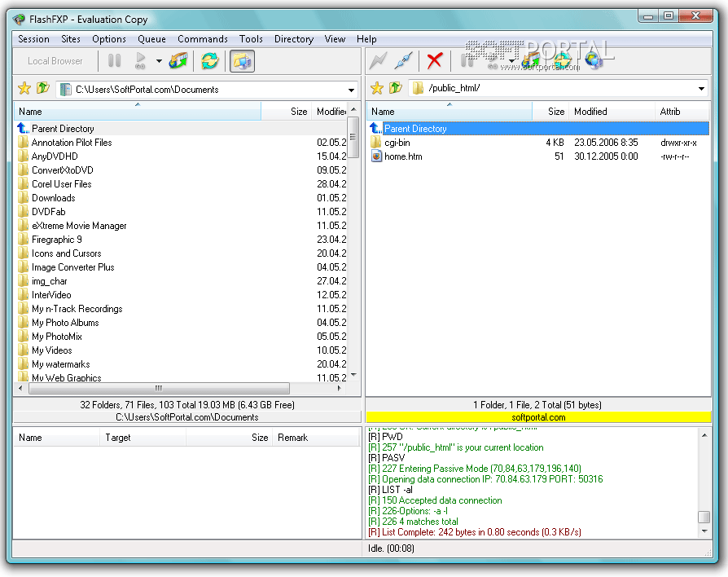Select the DVDFab folder
Screen dimensions: 728x577
tap(48, 212)
